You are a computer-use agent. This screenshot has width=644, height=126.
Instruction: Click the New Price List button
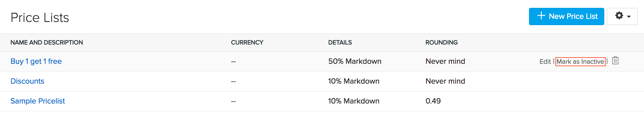[566, 16]
